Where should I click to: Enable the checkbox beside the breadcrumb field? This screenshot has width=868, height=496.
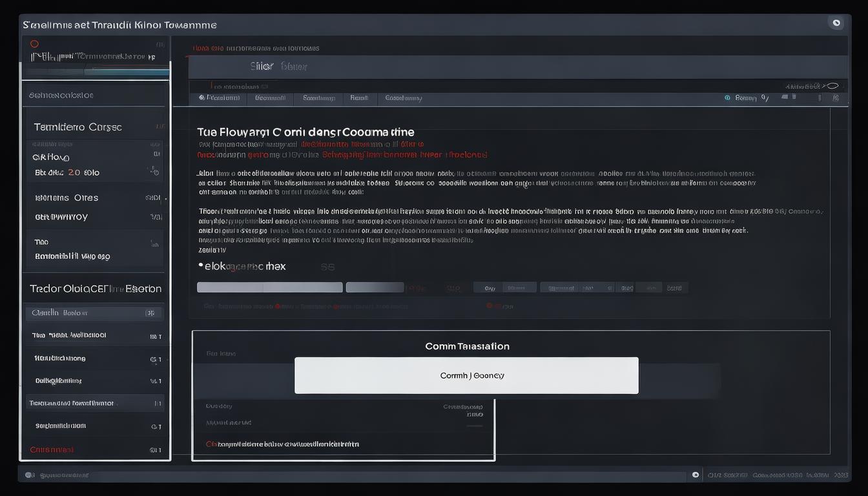click(265, 85)
